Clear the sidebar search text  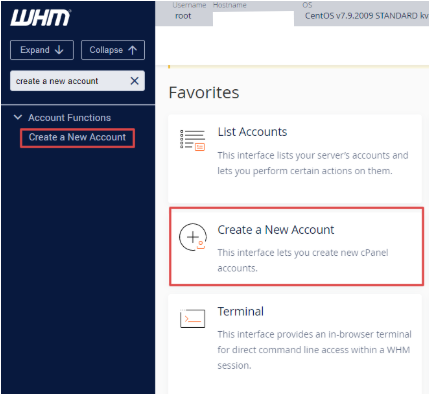point(134,81)
